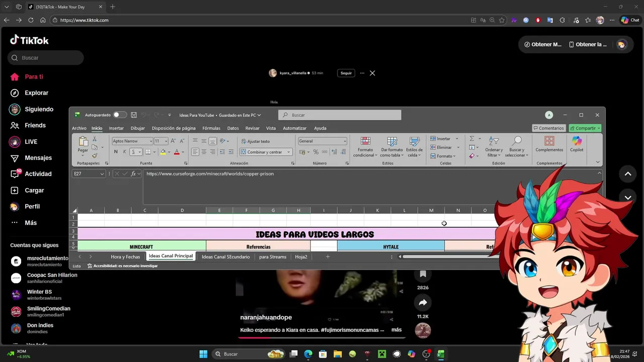Click the insert function fx icon
The image size is (644, 362).
click(134, 174)
